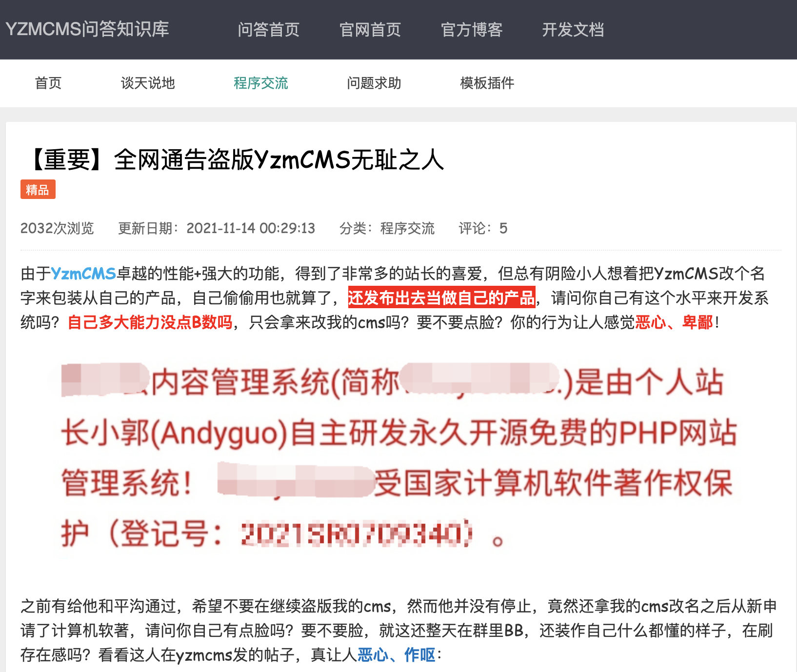Open 官网首页 in top navigation

(370, 30)
